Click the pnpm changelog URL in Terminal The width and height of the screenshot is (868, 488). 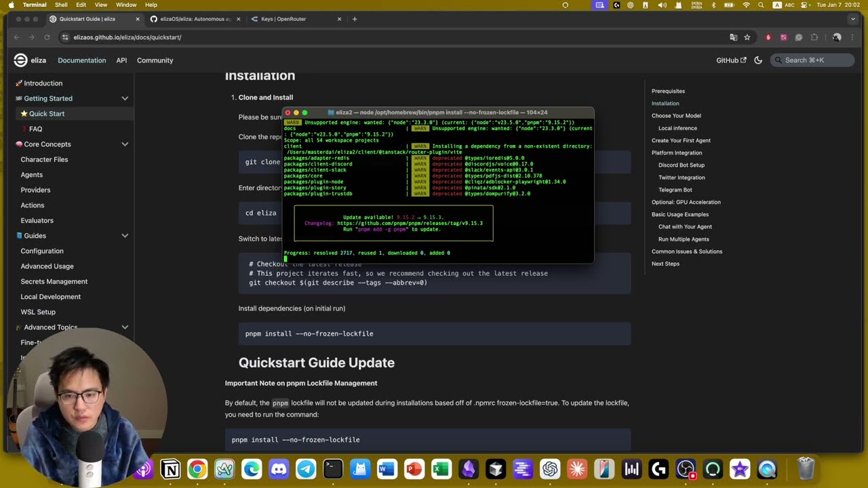pos(410,223)
